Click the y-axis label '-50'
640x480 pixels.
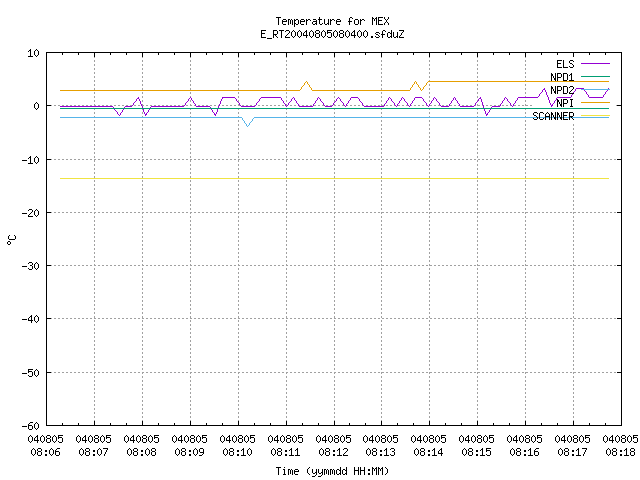point(31,373)
